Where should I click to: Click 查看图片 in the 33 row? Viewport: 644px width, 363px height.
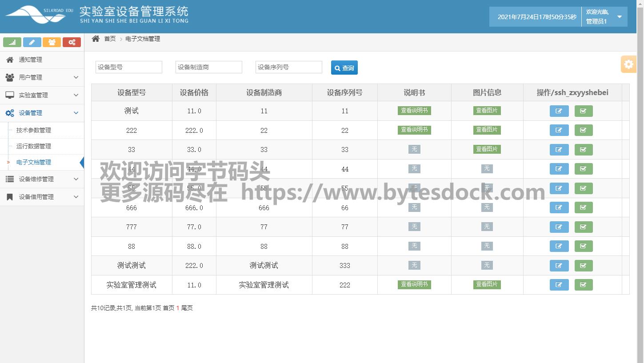(x=487, y=149)
